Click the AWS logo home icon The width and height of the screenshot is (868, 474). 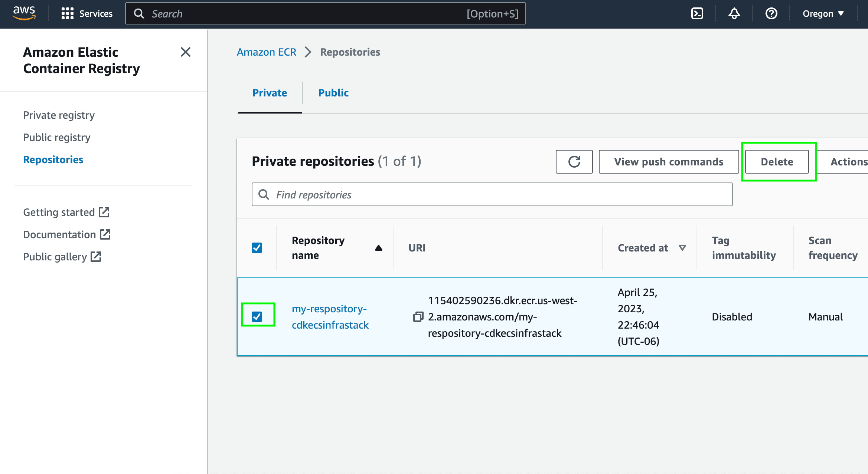click(24, 13)
